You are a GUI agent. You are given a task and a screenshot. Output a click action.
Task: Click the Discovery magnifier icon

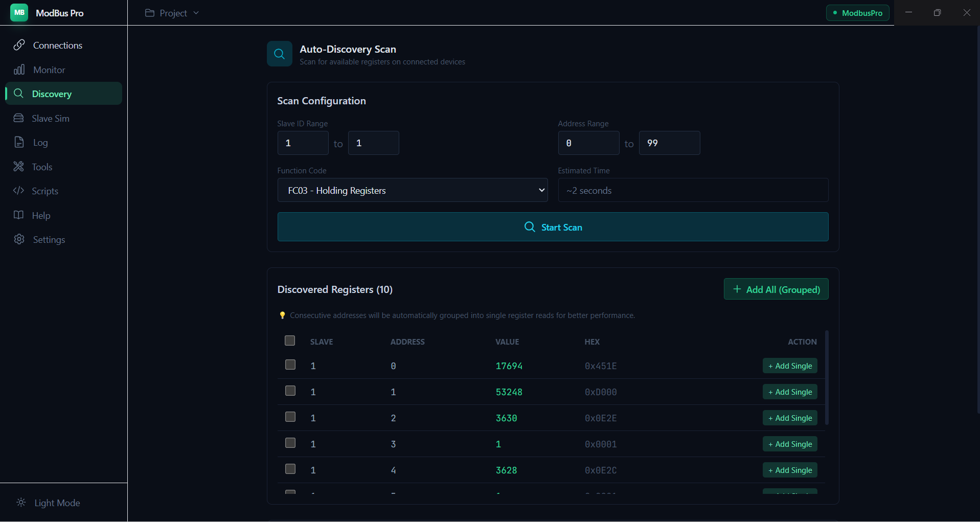tap(18, 94)
